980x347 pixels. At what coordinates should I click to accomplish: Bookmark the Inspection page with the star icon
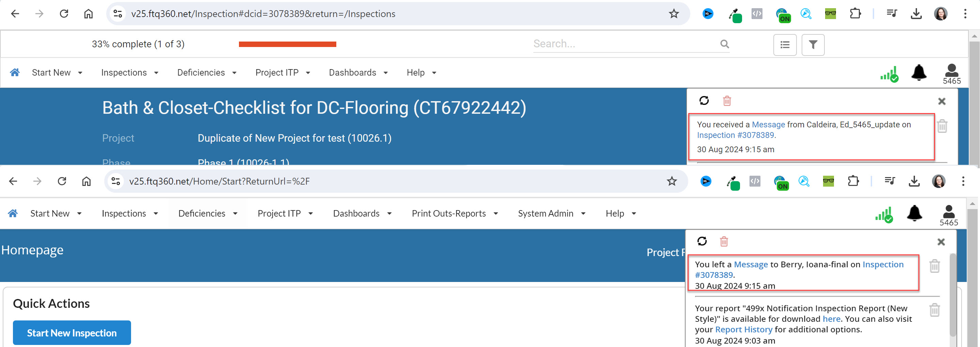point(673,14)
